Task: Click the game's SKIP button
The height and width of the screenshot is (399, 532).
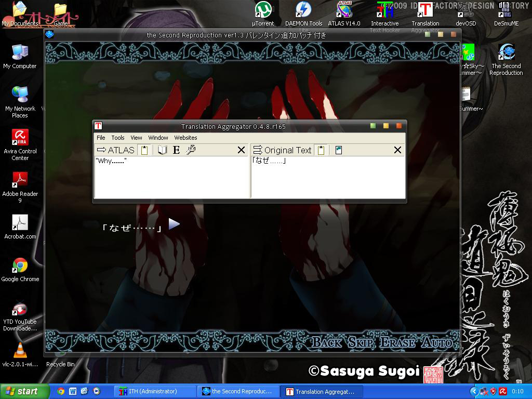Action: pyautogui.click(x=361, y=342)
